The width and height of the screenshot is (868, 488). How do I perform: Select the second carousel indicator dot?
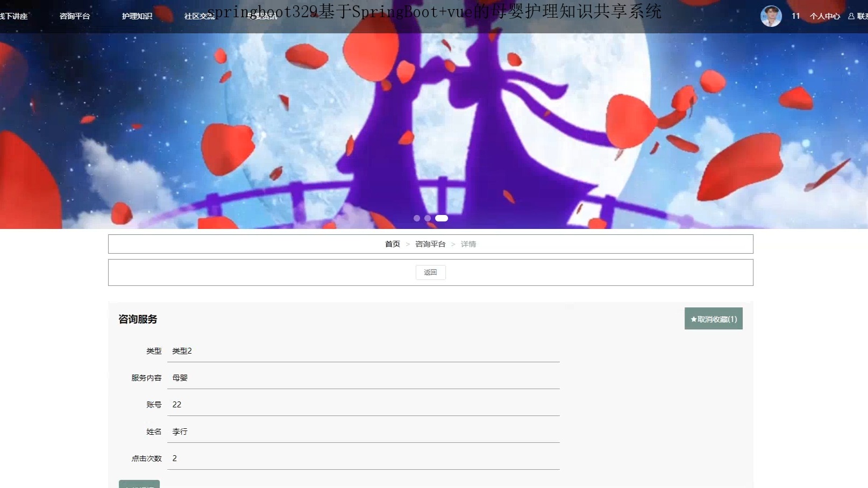click(x=428, y=218)
